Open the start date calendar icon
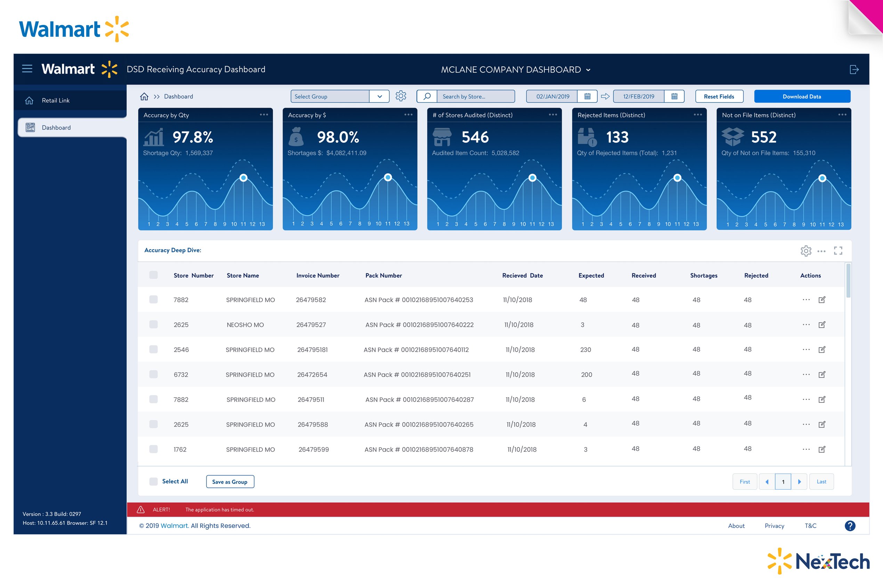Screen dimensions: 883x588 click(587, 96)
